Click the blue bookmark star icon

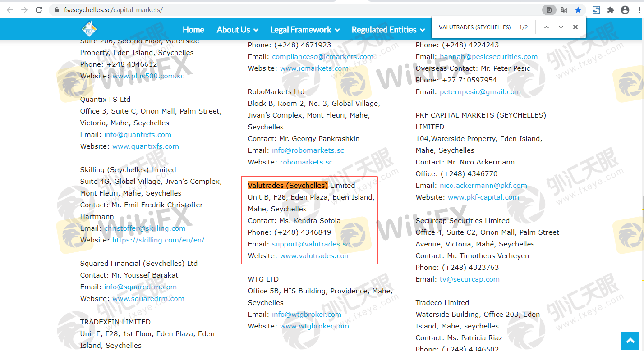pyautogui.click(x=578, y=9)
